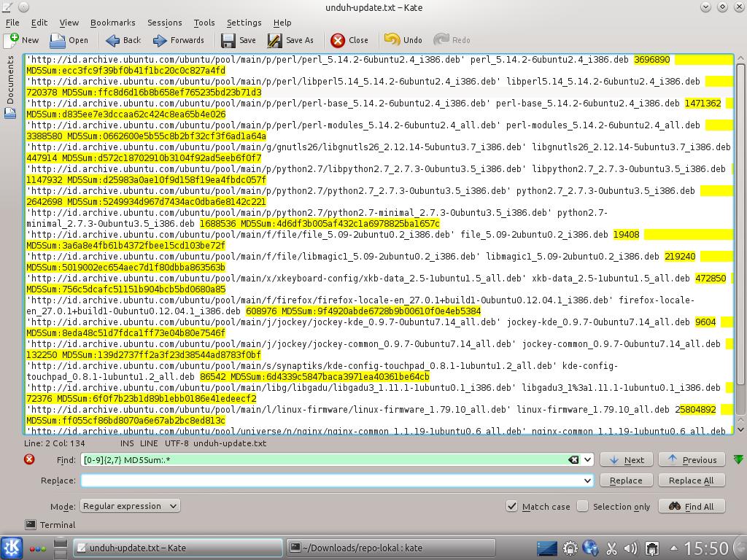Switch to unduh-update.txt Kate taskbar entry
The width and height of the screenshot is (747, 560).
point(178,548)
